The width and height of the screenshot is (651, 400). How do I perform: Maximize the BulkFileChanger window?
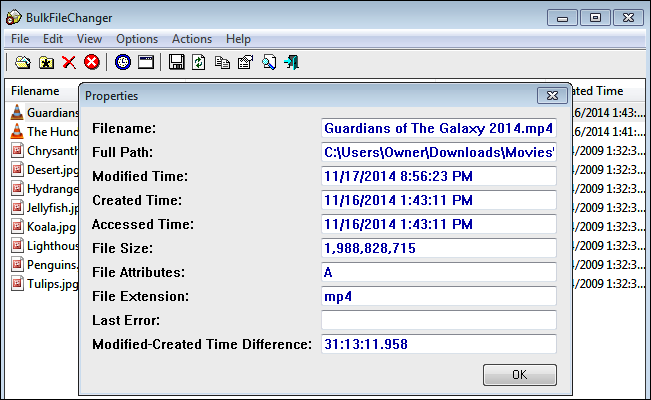pyautogui.click(x=595, y=17)
